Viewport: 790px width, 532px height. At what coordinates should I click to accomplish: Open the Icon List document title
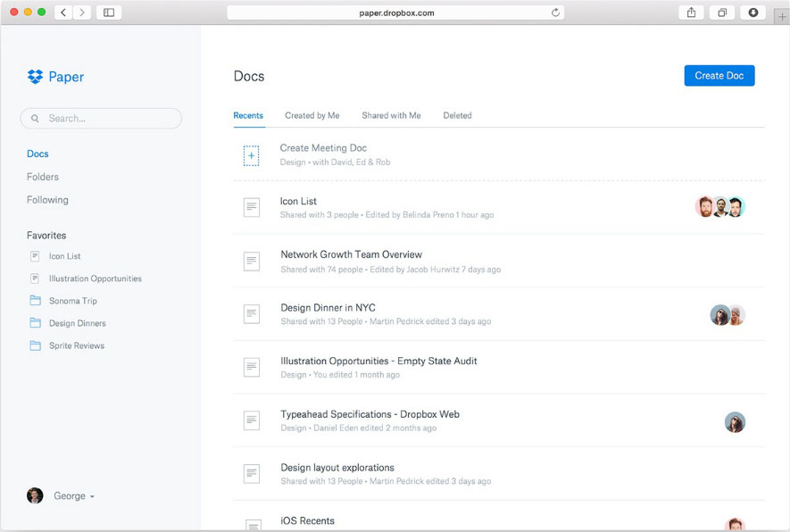pos(298,201)
